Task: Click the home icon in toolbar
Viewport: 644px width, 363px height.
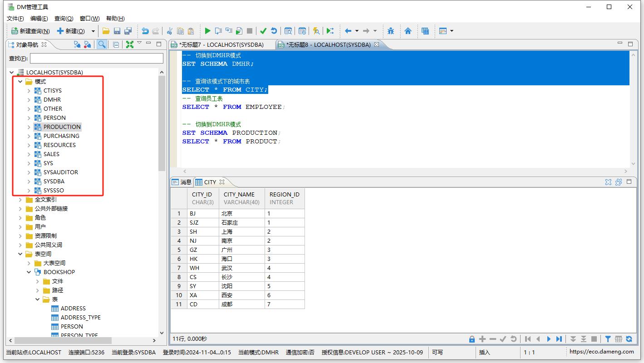Action: [408, 31]
